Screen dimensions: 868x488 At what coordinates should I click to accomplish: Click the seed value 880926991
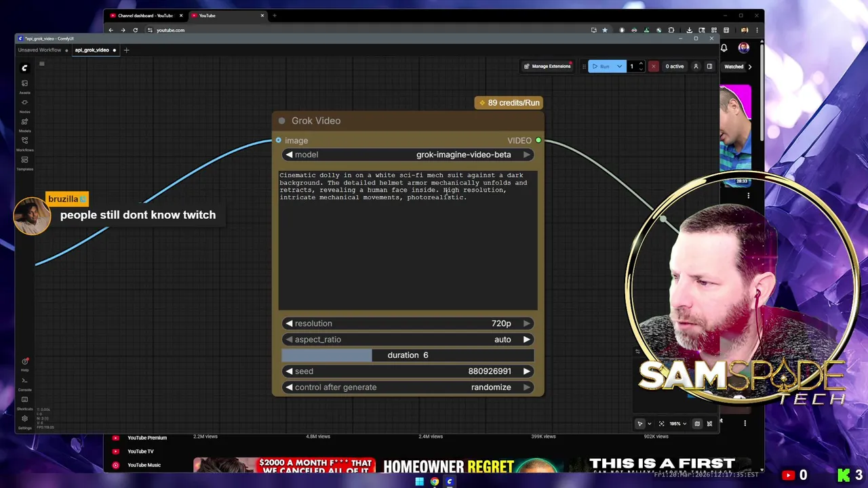490,371
